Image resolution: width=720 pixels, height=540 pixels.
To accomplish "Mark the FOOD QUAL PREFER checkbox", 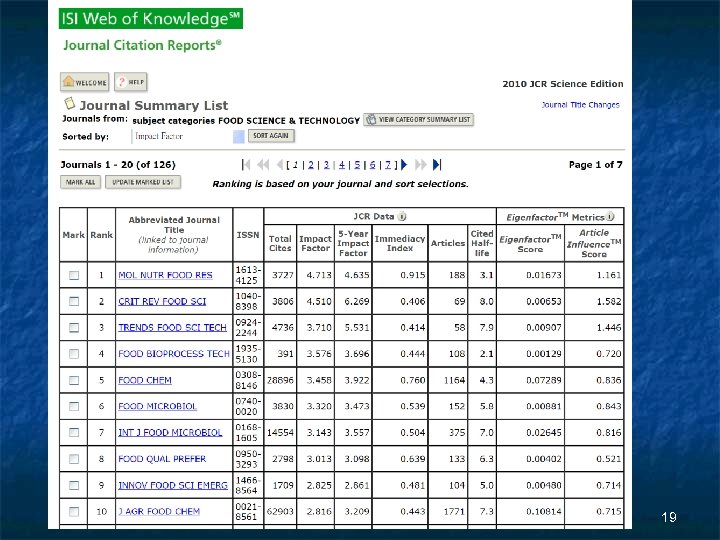I will (73, 459).
